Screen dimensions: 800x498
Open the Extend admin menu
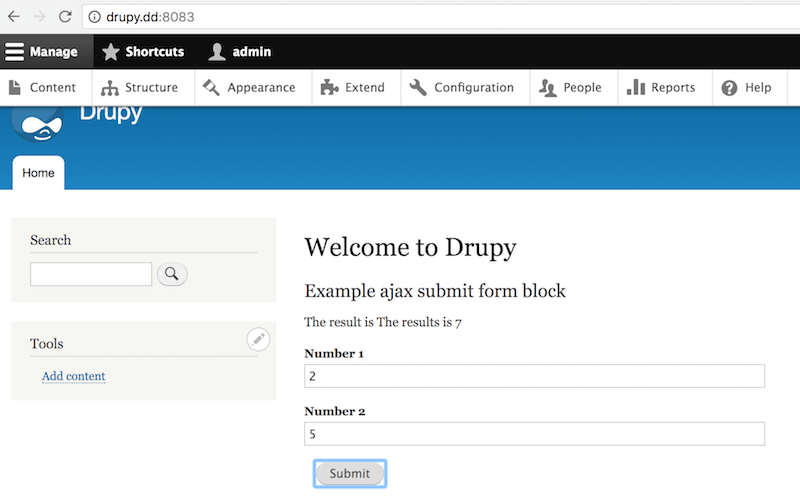[353, 88]
